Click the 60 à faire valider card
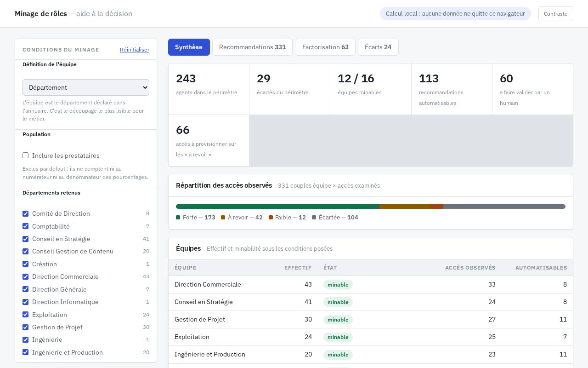Screen dimensions: 588x368 tap(532, 89)
